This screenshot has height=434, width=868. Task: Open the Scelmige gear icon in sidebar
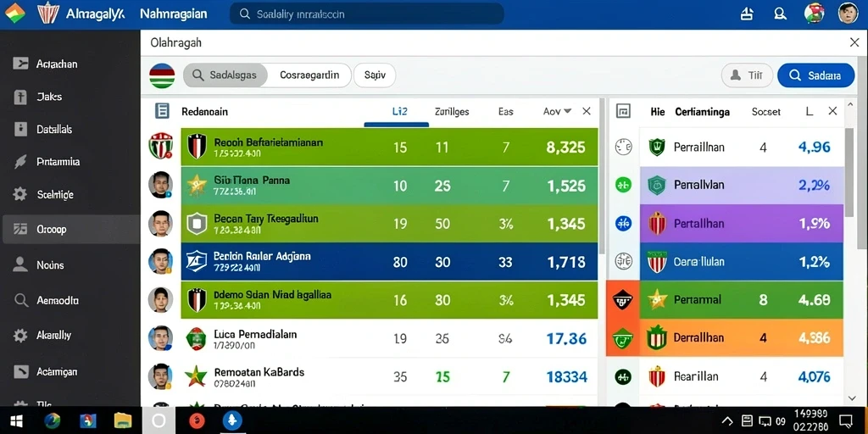tap(20, 194)
